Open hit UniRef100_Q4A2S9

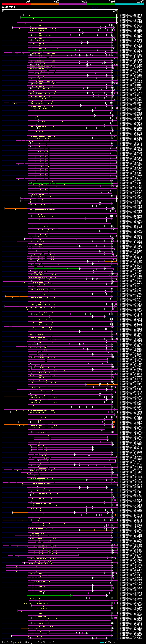pyautogui.click(x=131, y=25)
